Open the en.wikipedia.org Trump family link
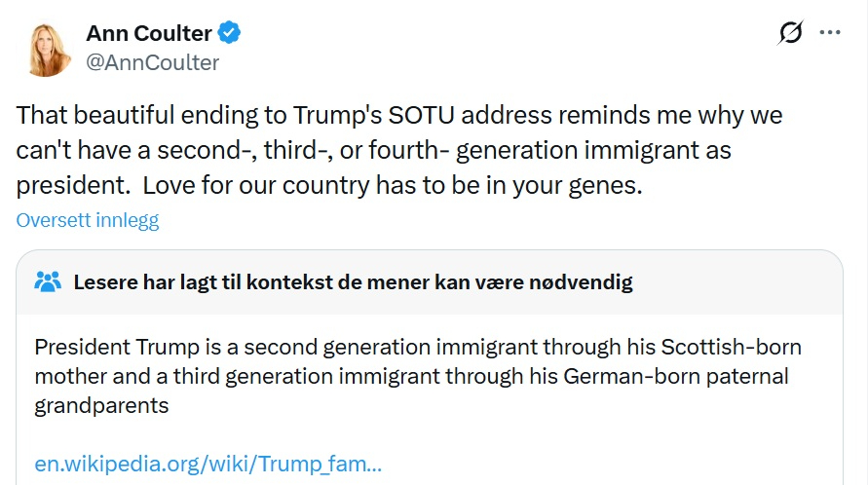Image resolution: width=868 pixels, height=485 pixels. 208,463
